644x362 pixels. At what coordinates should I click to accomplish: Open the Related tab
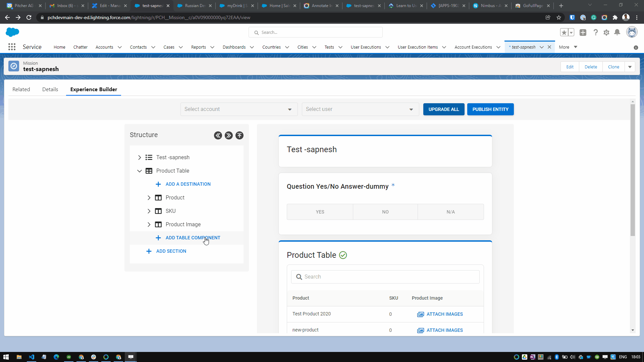(21, 89)
